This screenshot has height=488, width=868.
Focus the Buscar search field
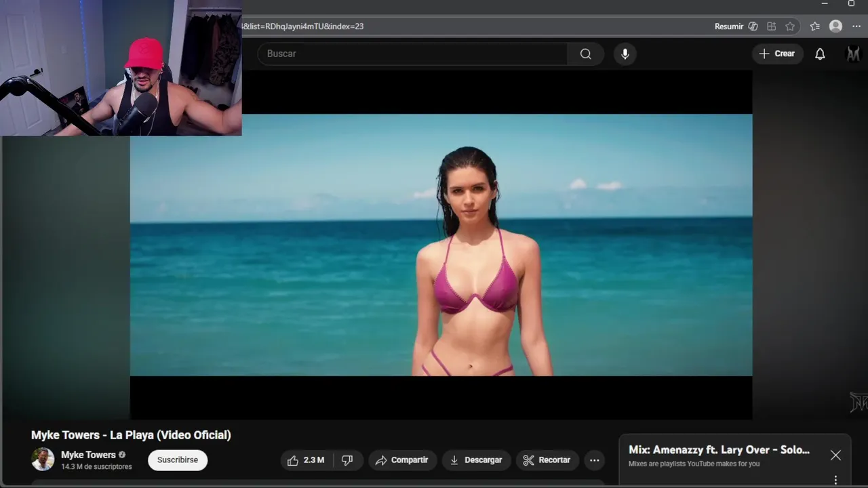pyautogui.click(x=412, y=54)
